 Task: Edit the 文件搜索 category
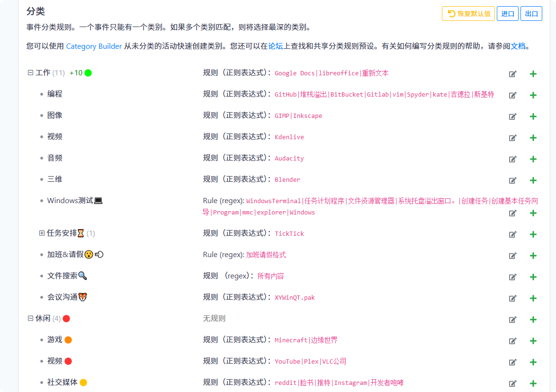click(513, 277)
